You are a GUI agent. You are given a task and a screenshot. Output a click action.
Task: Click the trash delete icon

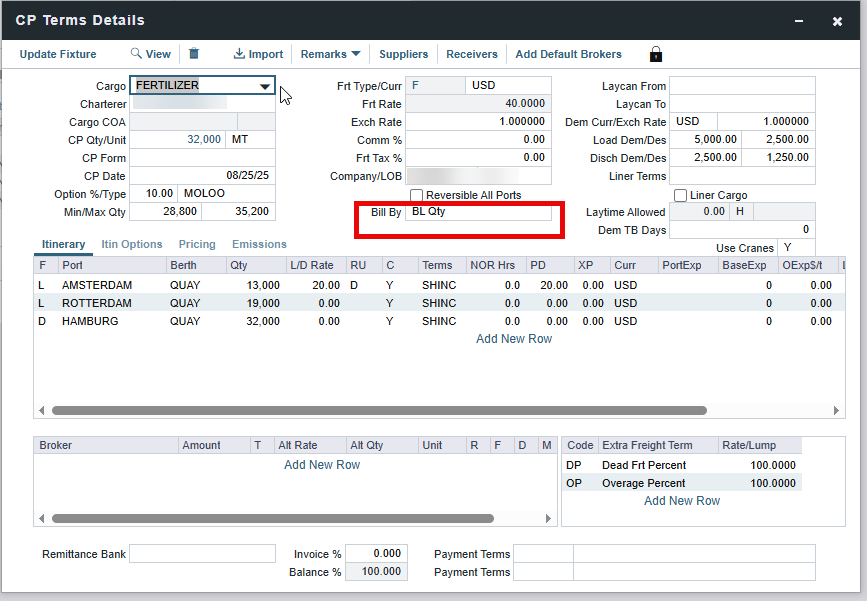click(x=194, y=54)
